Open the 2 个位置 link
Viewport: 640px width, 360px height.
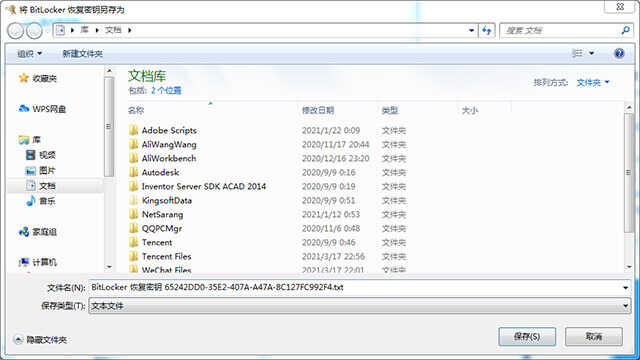pyautogui.click(x=166, y=91)
